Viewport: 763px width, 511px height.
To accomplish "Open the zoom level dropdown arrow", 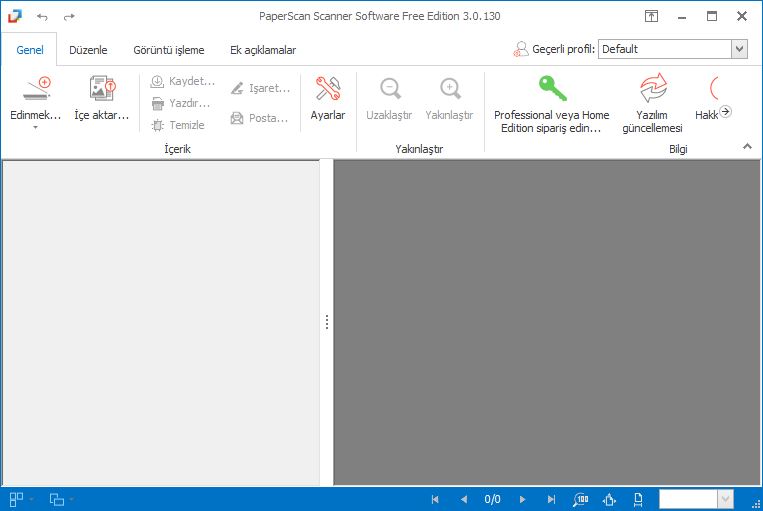I will 725,499.
